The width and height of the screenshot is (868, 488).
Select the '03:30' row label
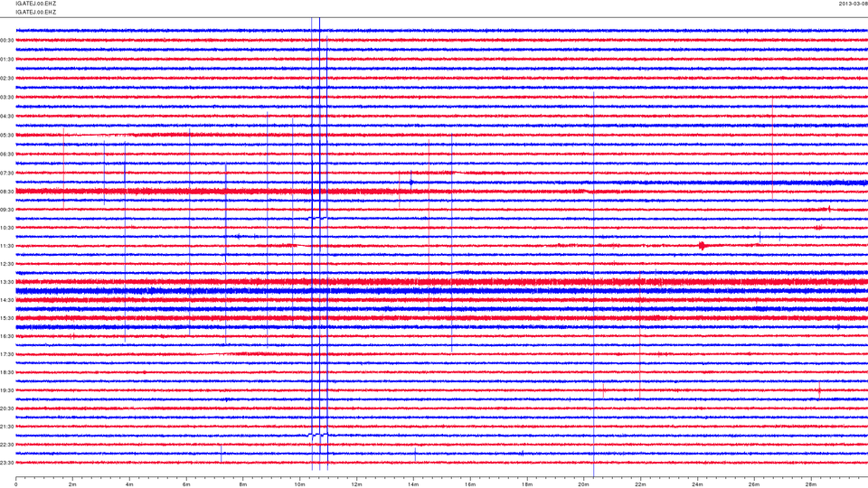pyautogui.click(x=7, y=98)
